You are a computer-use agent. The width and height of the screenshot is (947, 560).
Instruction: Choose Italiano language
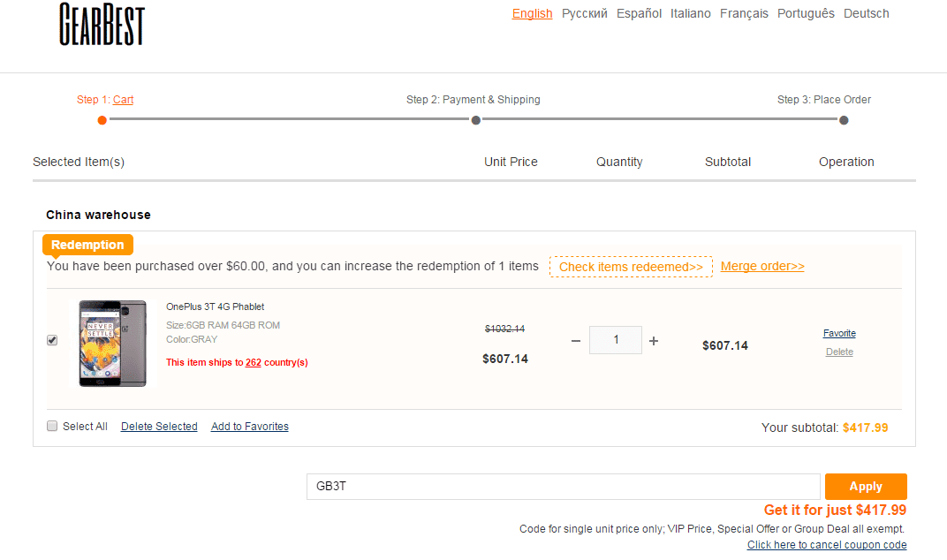[690, 13]
